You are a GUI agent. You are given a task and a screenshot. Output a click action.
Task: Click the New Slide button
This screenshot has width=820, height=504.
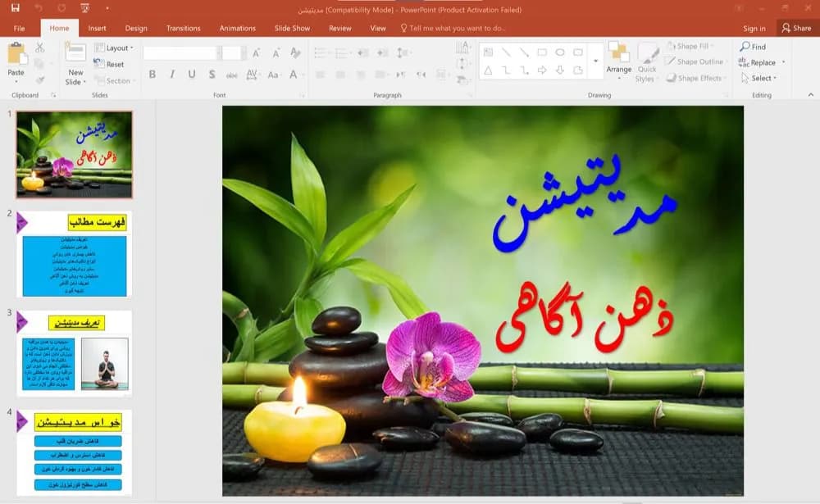pyautogui.click(x=75, y=64)
